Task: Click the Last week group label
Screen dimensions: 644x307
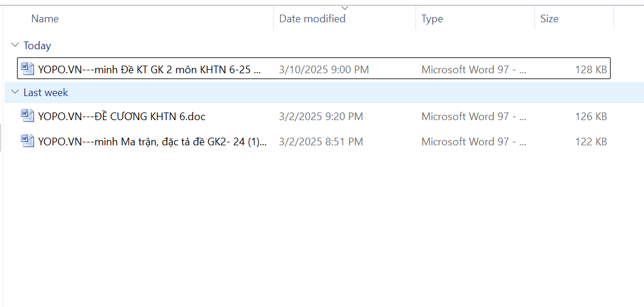Action: pyautogui.click(x=46, y=93)
